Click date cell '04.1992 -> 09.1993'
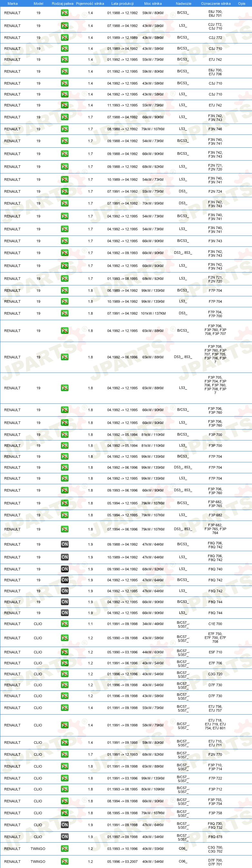Viewport: 252px width, 868px height. (122, 253)
